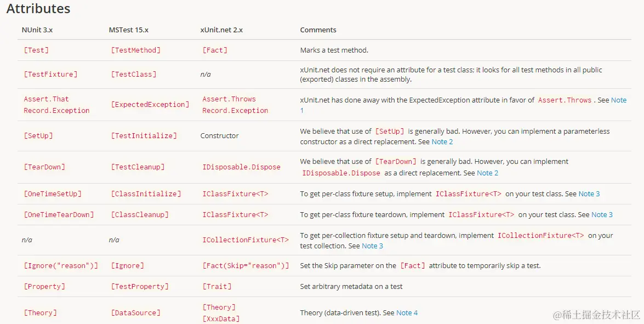
Task: Click the Comments column header
Action: 318,30
